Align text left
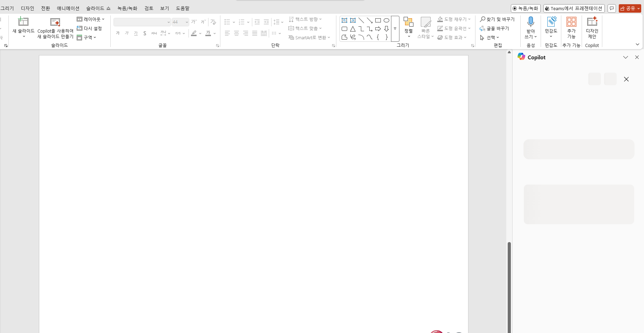The image size is (644, 333). click(x=227, y=33)
